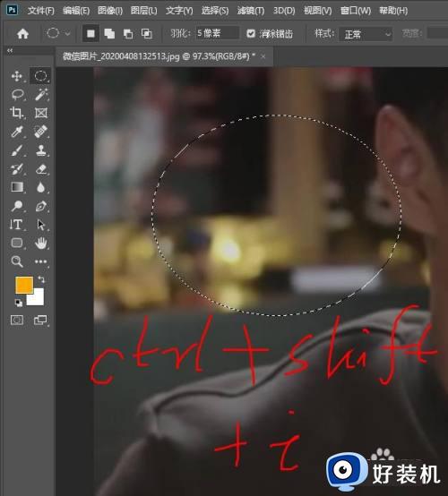Click the feather 羽化 value field

[217, 33]
